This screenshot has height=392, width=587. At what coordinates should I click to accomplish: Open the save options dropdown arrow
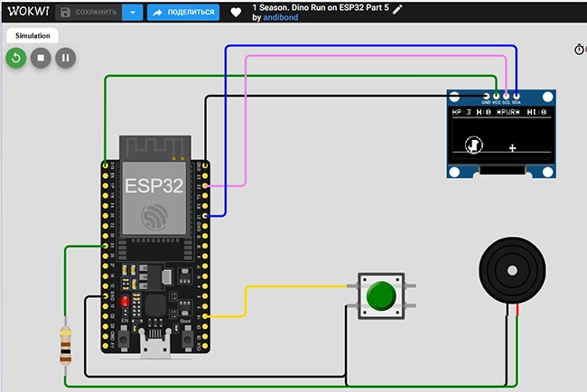point(133,13)
